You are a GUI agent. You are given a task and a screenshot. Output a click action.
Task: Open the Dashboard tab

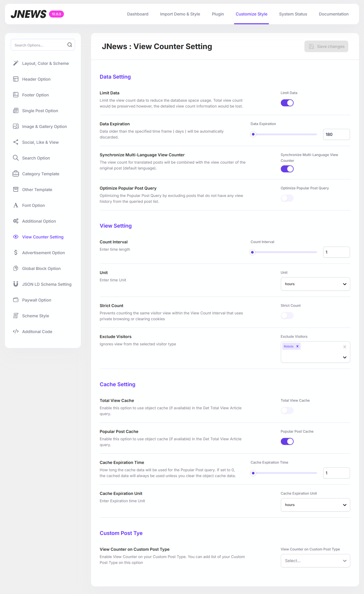pyautogui.click(x=138, y=14)
